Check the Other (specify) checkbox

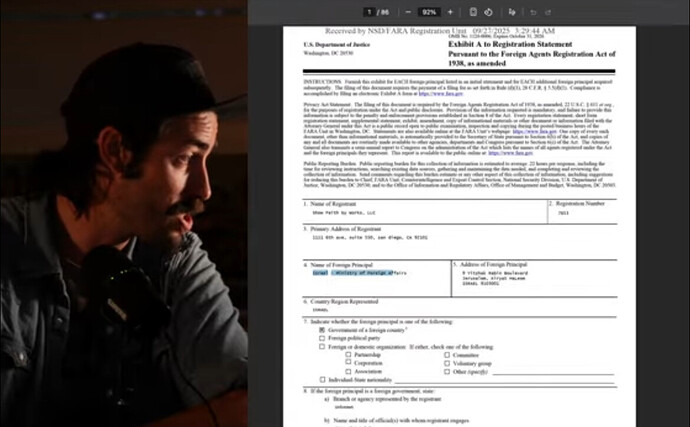tap(447, 372)
